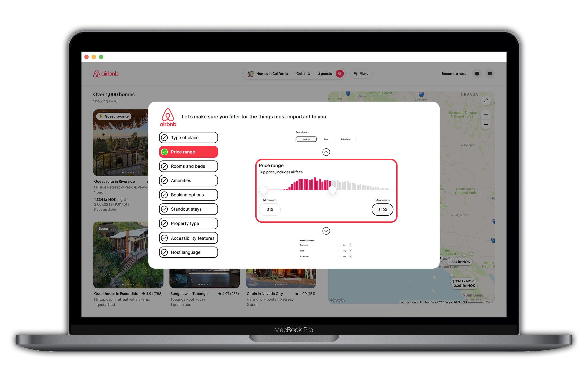The width and height of the screenshot is (588, 369).
Task: Open the globe language selector icon
Action: pos(477,74)
